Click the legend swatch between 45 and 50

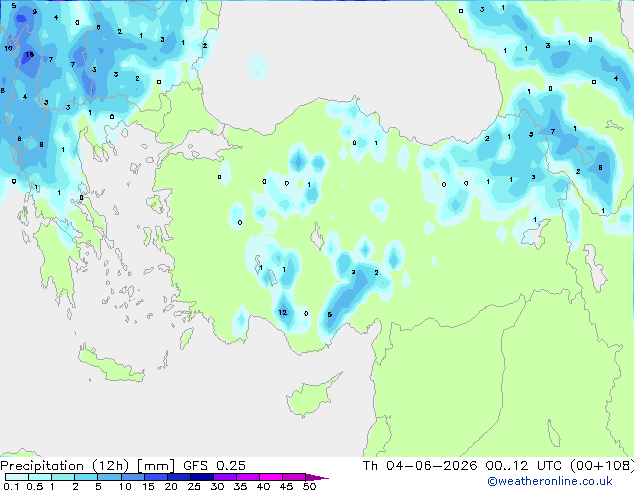click(293, 477)
